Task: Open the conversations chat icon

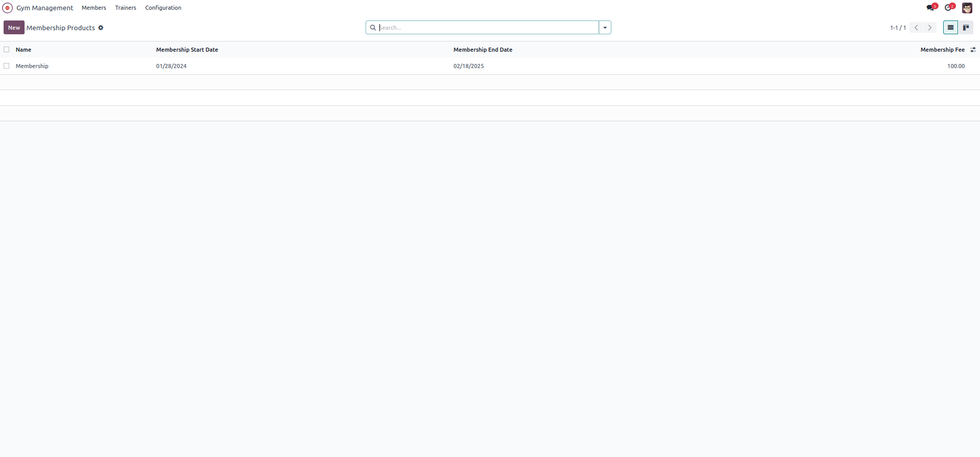Action: click(x=931, y=7)
